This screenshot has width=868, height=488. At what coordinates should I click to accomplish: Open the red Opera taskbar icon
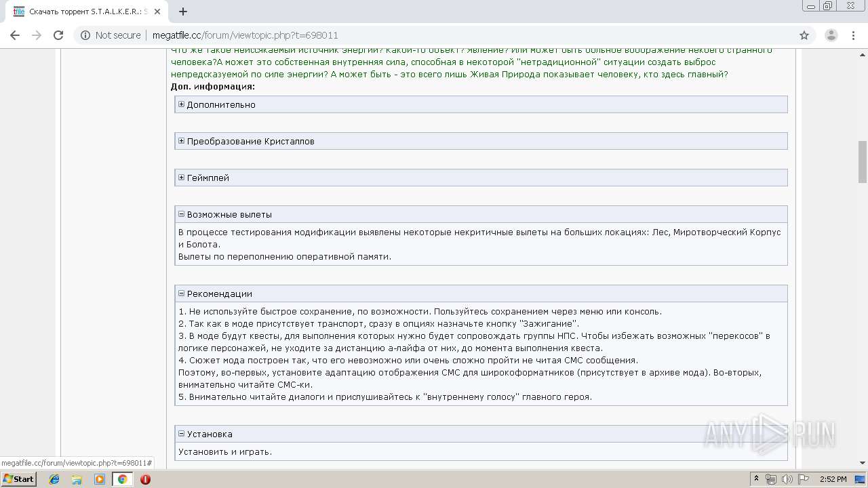tap(145, 479)
